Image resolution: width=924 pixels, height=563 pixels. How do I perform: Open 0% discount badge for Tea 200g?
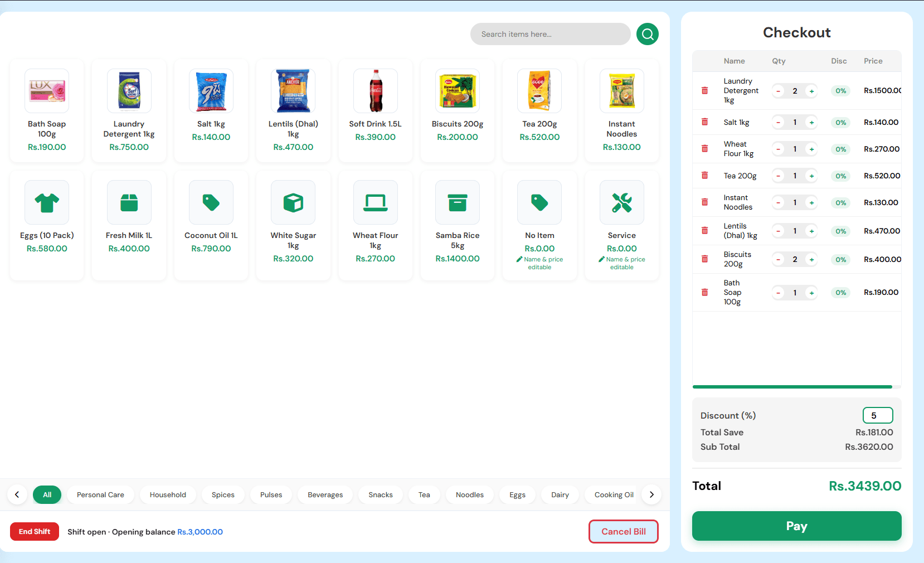[840, 176]
